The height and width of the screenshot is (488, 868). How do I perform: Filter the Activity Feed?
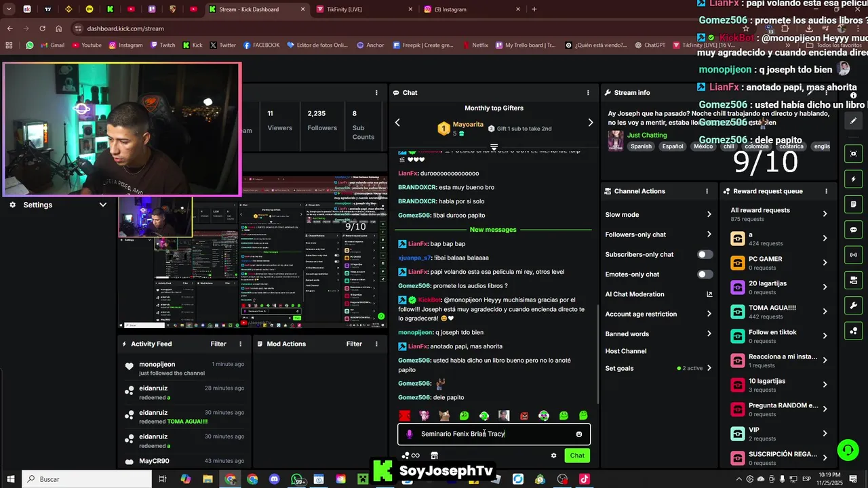(x=218, y=344)
